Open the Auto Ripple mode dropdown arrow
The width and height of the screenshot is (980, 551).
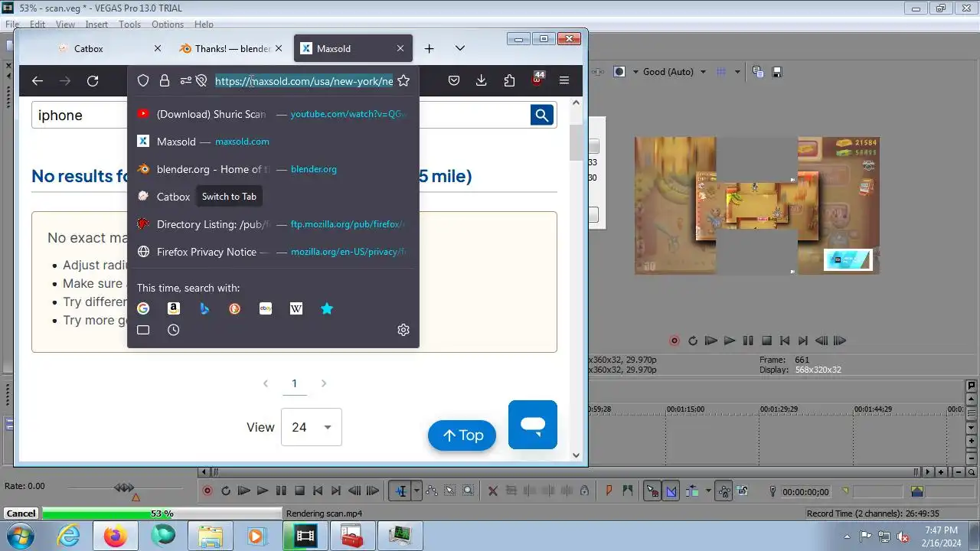click(708, 491)
